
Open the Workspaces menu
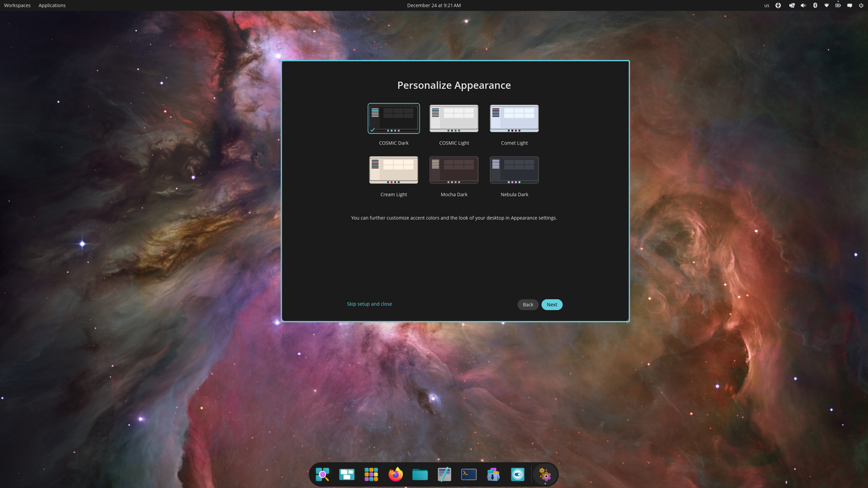[17, 5]
